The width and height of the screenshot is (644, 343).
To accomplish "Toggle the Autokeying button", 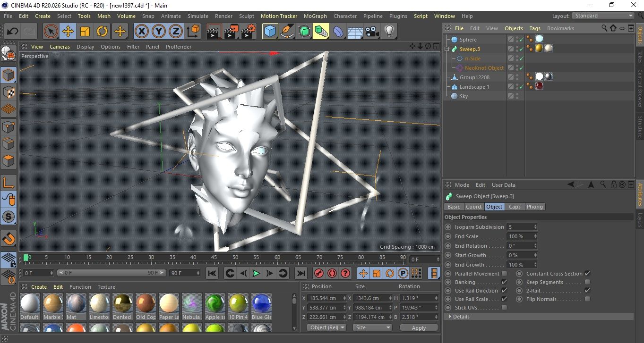I will pyautogui.click(x=332, y=273).
